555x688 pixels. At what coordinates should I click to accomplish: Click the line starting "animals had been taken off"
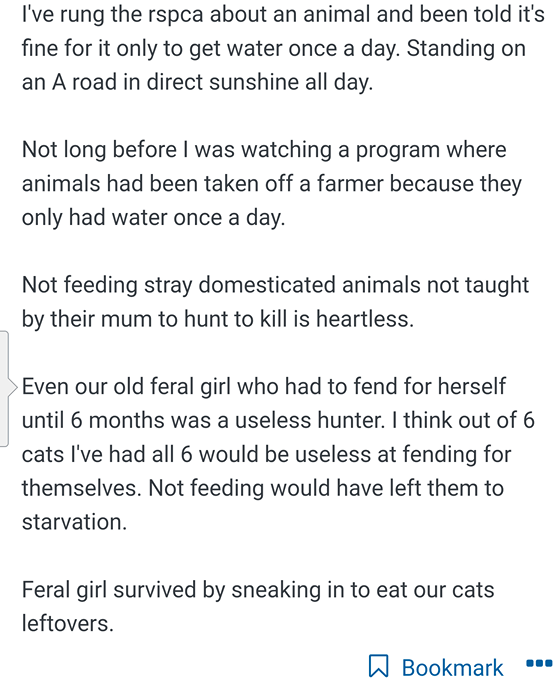click(272, 183)
